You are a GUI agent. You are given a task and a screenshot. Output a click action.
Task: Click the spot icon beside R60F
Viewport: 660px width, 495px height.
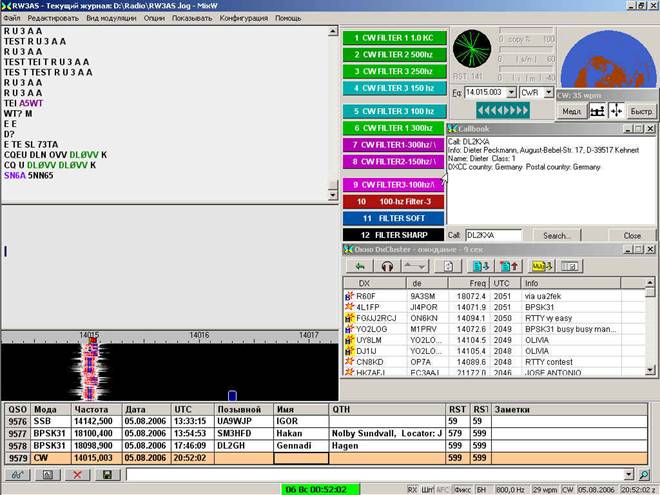pos(349,296)
